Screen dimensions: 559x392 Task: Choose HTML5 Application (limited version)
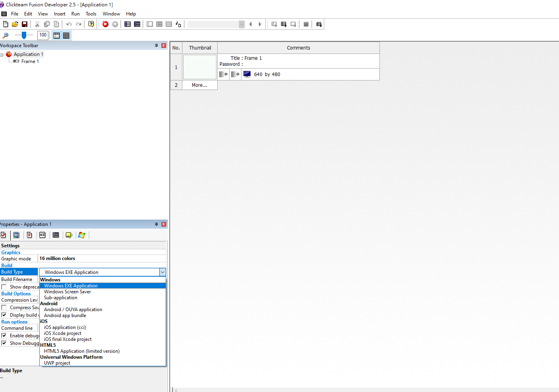(82, 351)
